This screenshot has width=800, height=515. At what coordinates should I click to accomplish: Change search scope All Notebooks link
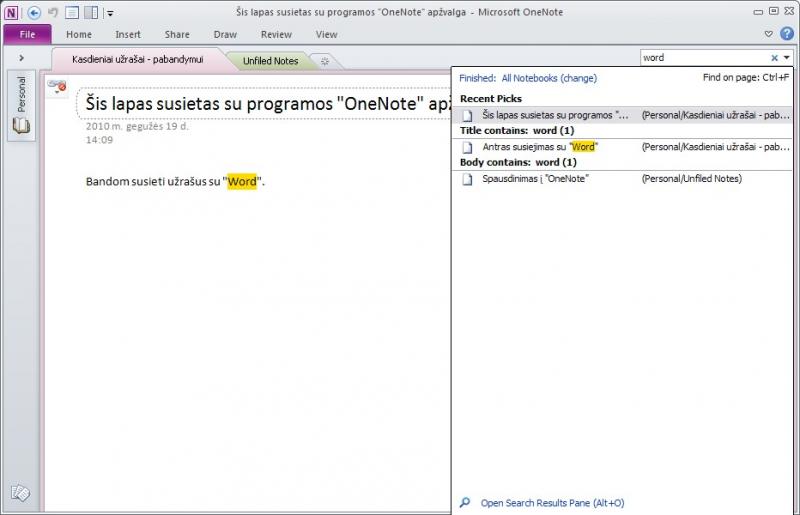[549, 78]
